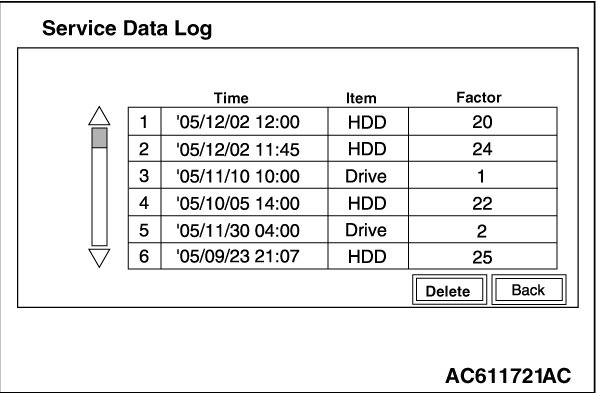This screenshot has height=393, width=597.
Task: Click the Time column header
Action: (231, 98)
